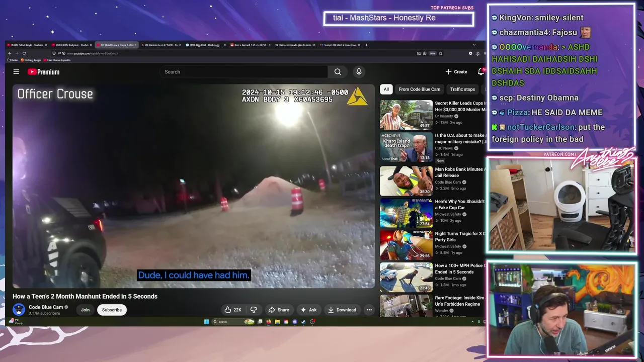Screen dimensions: 644x362
Task: Click the search magnifier button
Action: [x=338, y=72]
